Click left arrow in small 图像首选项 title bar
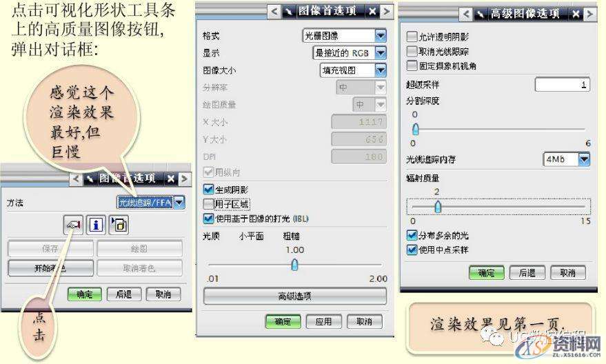Screen dimensions: 606x364 tap(76, 179)
